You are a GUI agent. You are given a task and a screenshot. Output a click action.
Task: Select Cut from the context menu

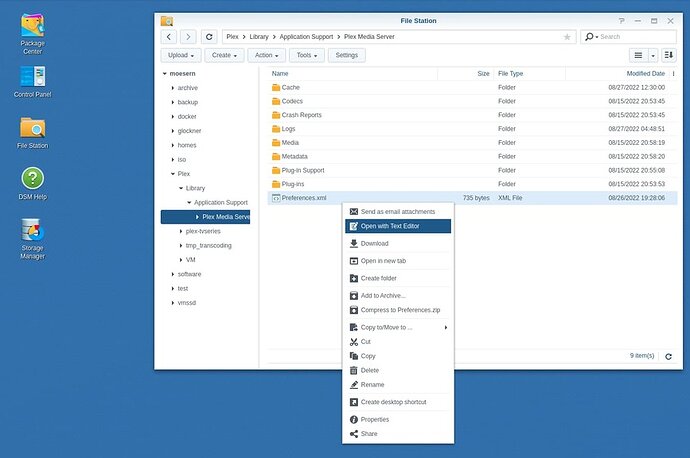tap(398, 342)
